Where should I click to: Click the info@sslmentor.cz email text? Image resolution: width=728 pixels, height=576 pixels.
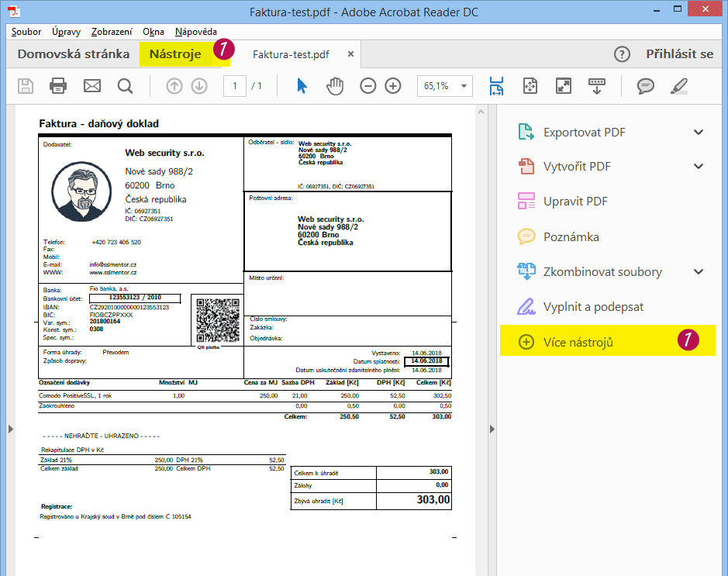pos(113,264)
